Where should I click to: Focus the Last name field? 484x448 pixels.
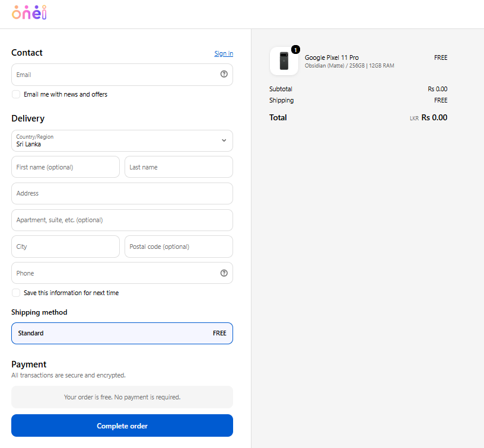click(179, 167)
